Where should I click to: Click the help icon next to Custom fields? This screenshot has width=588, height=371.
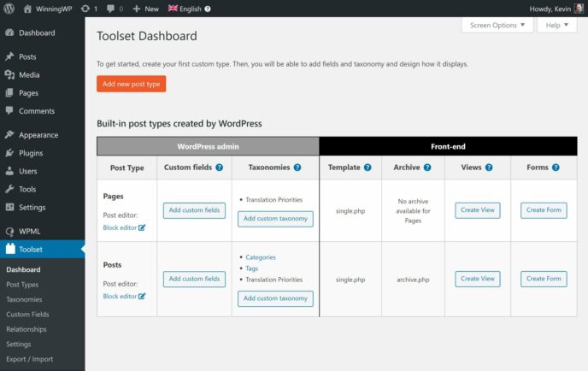(220, 168)
